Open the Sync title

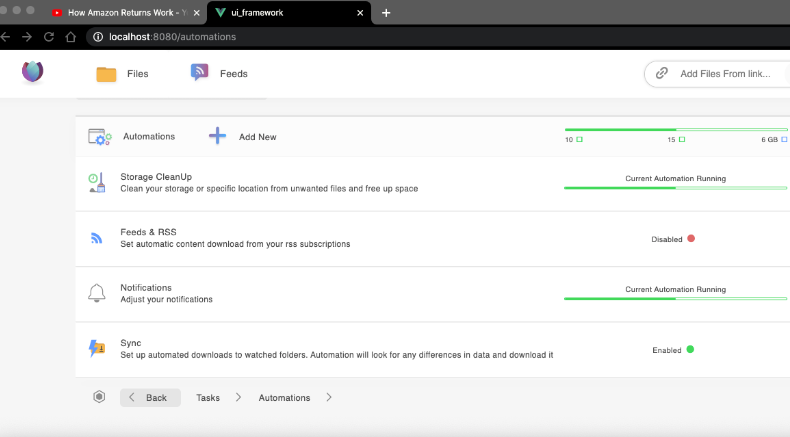130,343
